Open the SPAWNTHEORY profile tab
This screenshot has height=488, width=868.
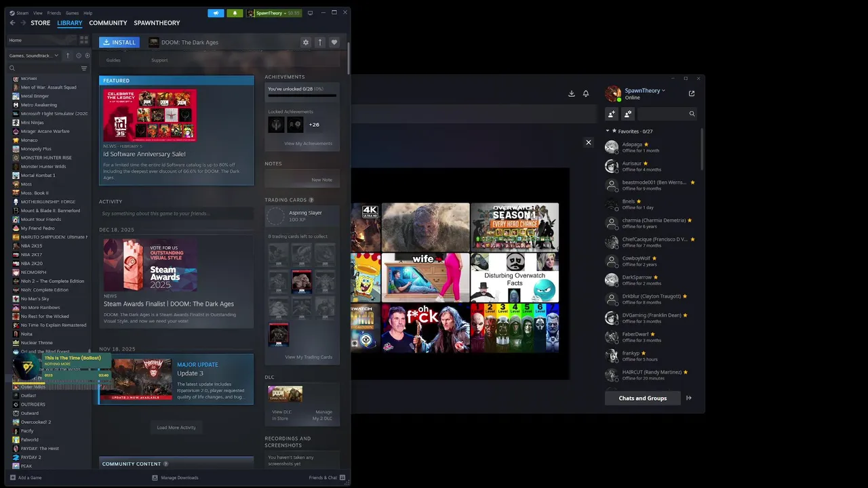pos(157,23)
